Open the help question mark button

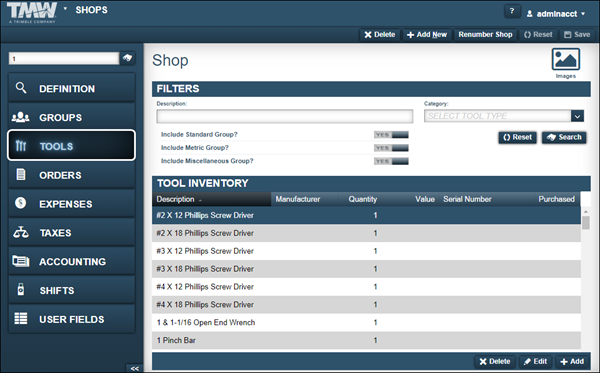(512, 11)
